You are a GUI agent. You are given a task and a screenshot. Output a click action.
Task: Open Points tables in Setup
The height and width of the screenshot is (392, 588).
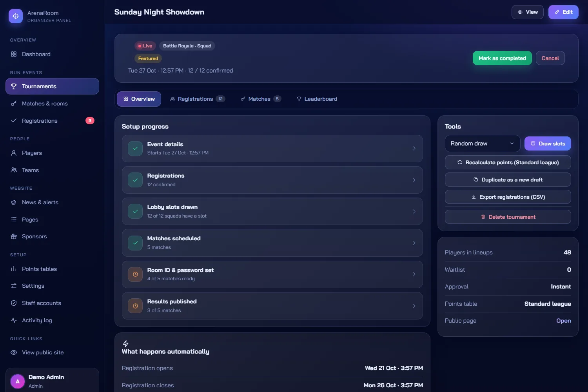coord(52,269)
